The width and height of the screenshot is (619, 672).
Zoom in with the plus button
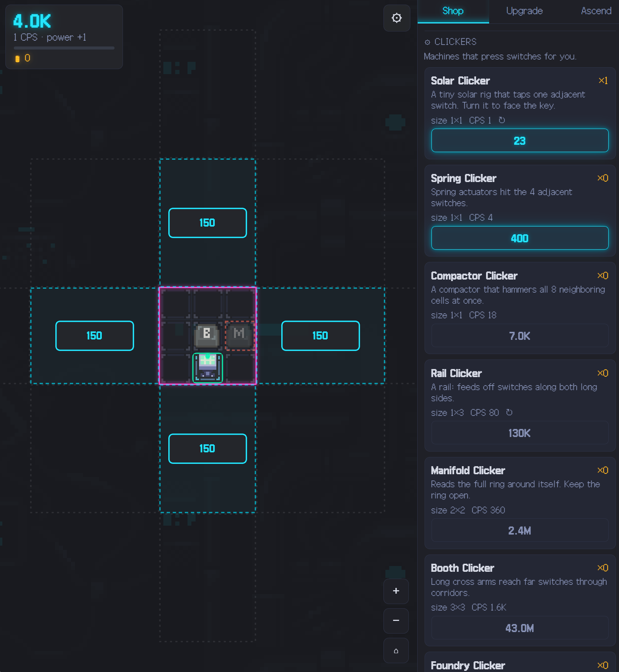tap(396, 591)
